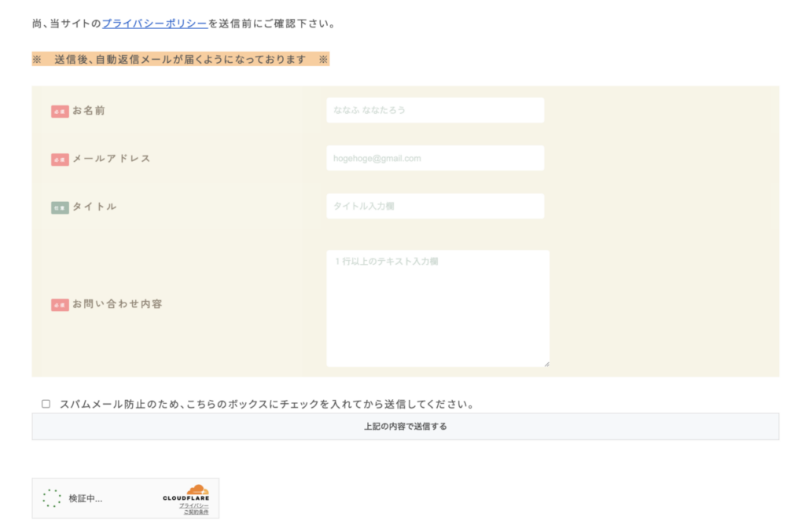
Task: Click the スパムメール防止のため instruction text
Action: (267, 404)
